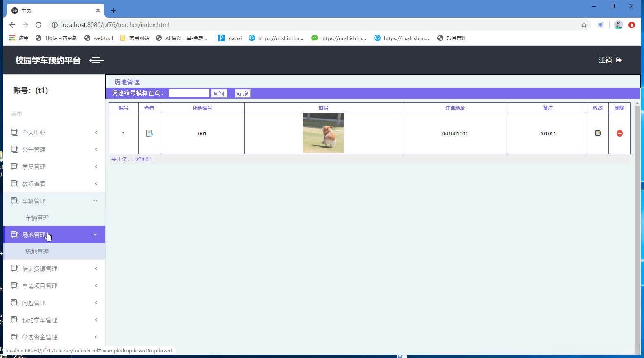644x358 pixels.
Task: Click the 校园学车预约平台 title
Action: (x=48, y=60)
